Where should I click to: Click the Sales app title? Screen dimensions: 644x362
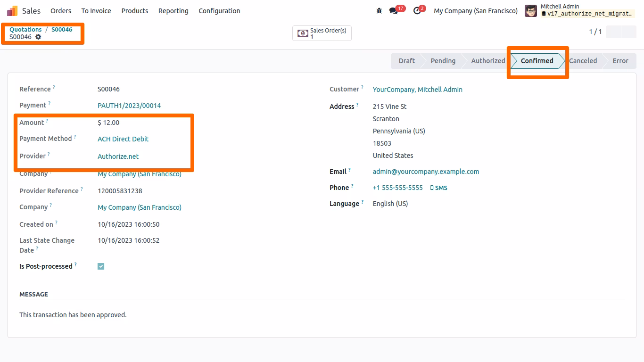tap(31, 10)
